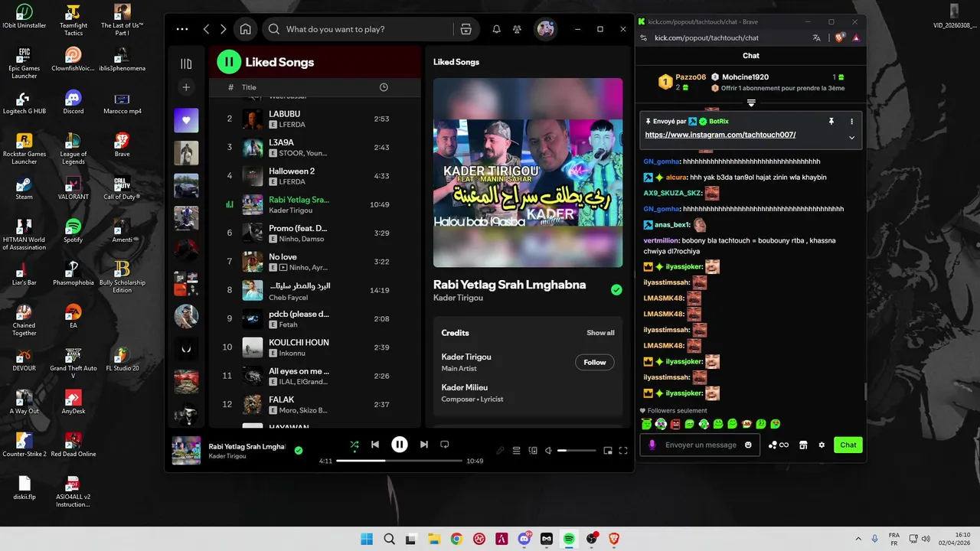980x551 pixels.
Task: Show hidden system tray icons
Action: 858,539
